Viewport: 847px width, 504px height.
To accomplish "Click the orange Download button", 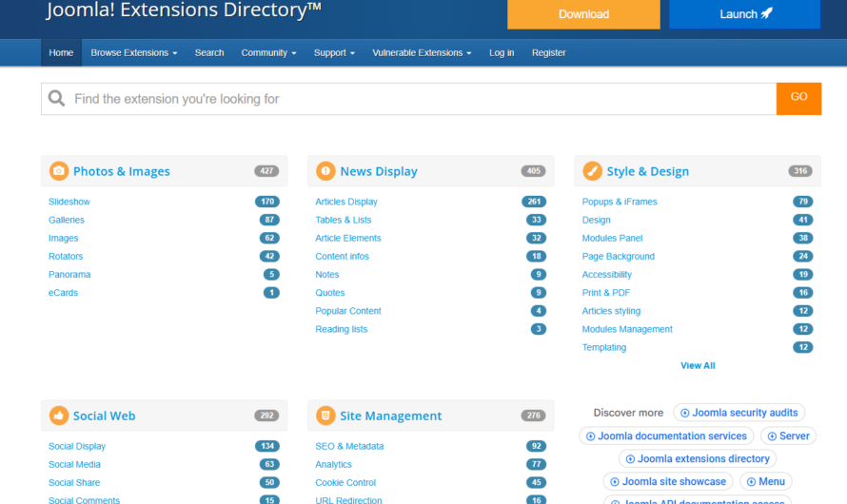I will coord(583,14).
